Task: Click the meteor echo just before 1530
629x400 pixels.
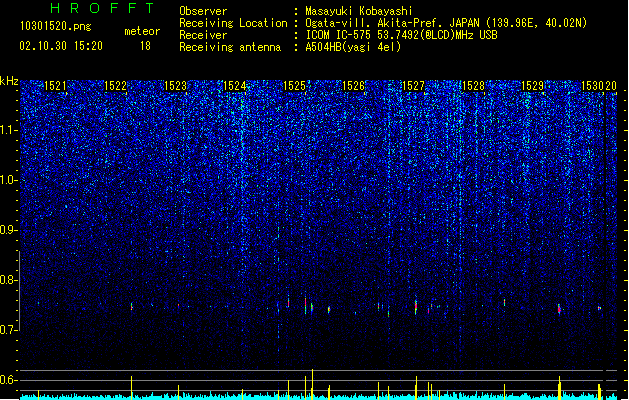Action: (x=599, y=308)
